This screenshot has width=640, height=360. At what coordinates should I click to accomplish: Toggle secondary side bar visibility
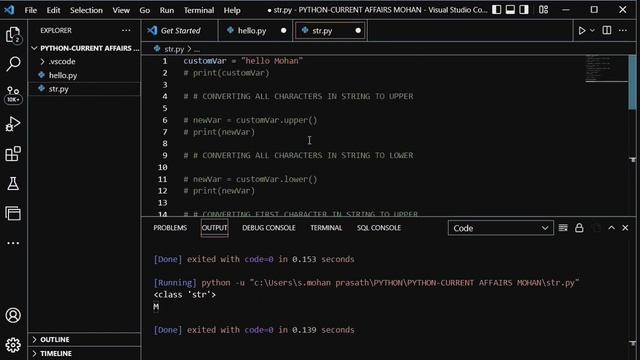pyautogui.click(x=524, y=9)
